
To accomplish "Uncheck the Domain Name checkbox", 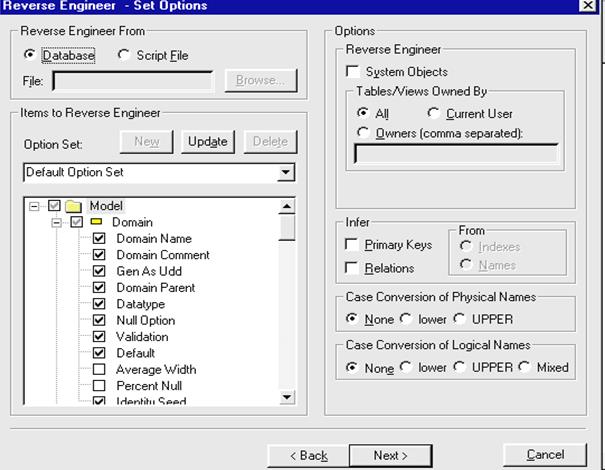I will click(x=99, y=238).
